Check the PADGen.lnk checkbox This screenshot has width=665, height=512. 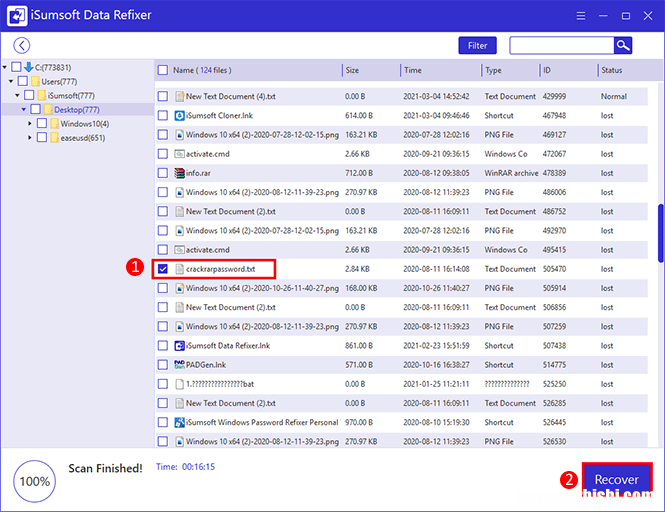163,365
